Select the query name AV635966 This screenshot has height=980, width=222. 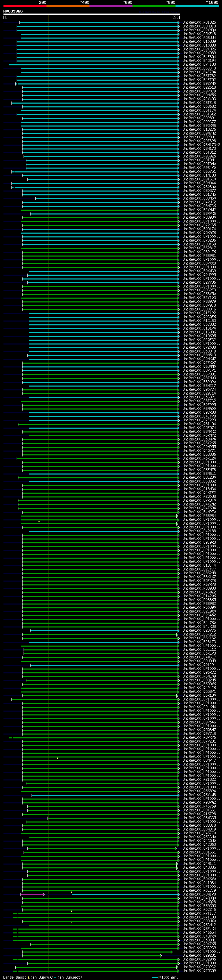pos(13,11)
